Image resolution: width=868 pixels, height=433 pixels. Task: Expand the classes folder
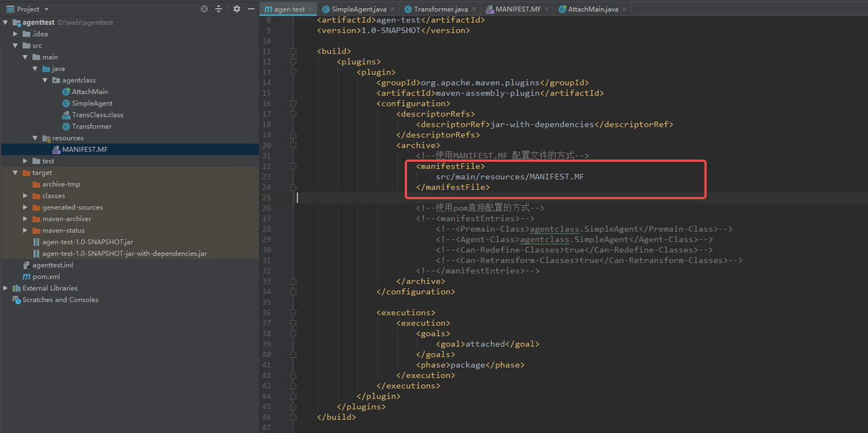26,195
